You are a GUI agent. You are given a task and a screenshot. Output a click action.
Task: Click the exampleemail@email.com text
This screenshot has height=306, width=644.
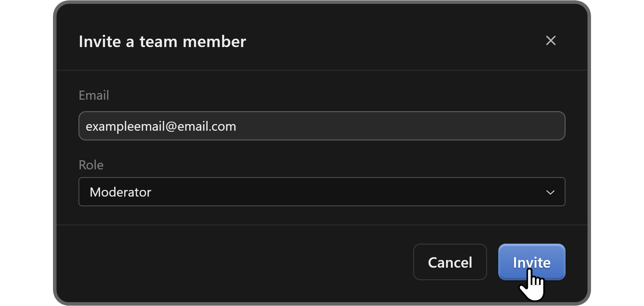(161, 126)
